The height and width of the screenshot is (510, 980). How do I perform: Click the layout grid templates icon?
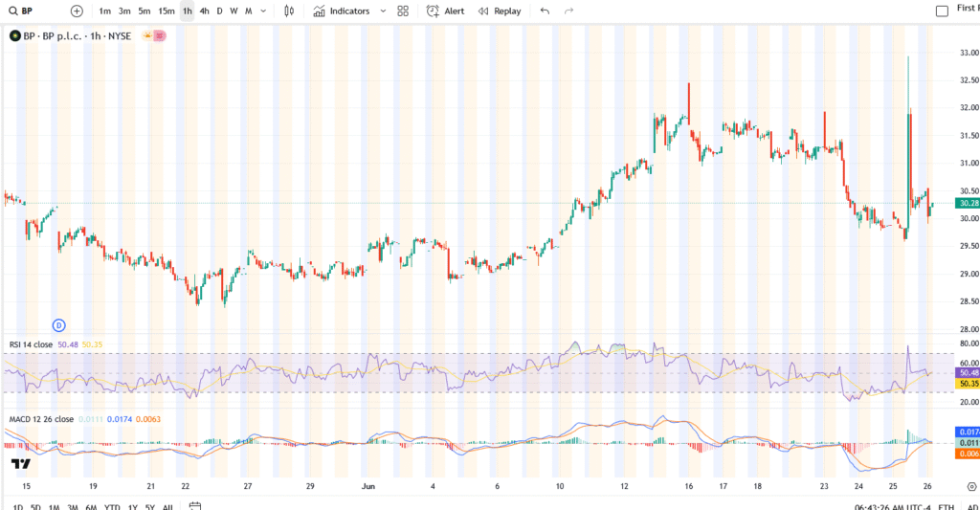[x=403, y=11]
